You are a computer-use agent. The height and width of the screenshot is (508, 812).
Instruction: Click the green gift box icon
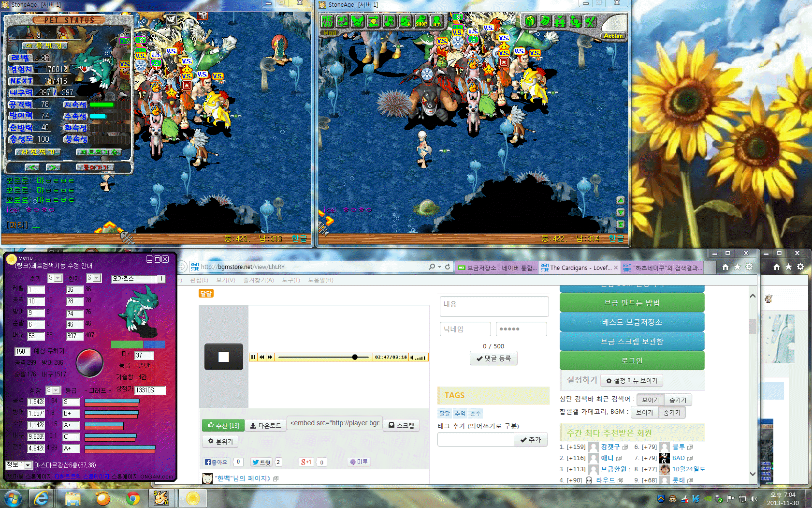click(530, 21)
